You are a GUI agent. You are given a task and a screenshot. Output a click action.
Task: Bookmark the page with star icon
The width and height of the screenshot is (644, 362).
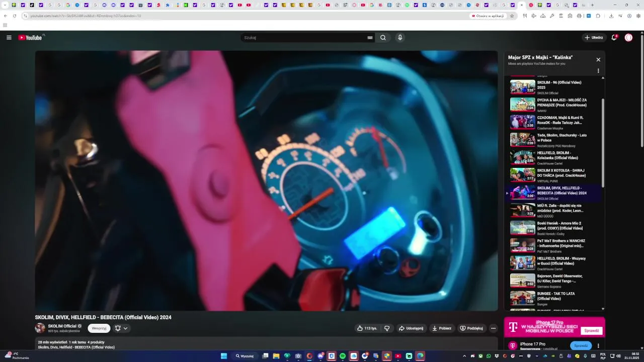(512, 16)
